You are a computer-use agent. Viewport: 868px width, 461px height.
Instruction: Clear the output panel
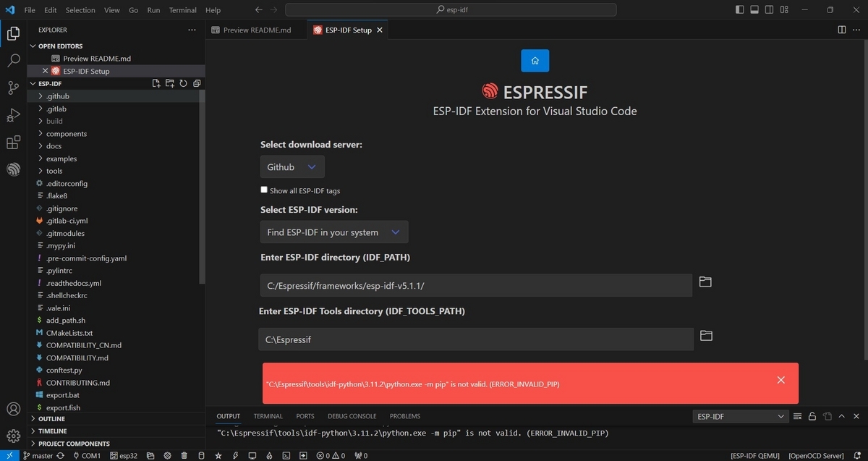(x=798, y=416)
